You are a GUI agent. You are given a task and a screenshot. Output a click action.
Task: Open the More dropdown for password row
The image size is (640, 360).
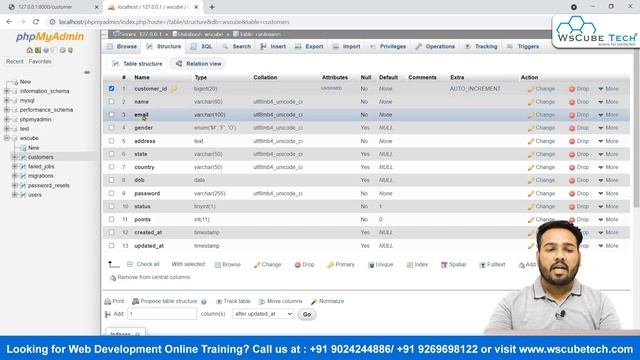click(x=608, y=193)
